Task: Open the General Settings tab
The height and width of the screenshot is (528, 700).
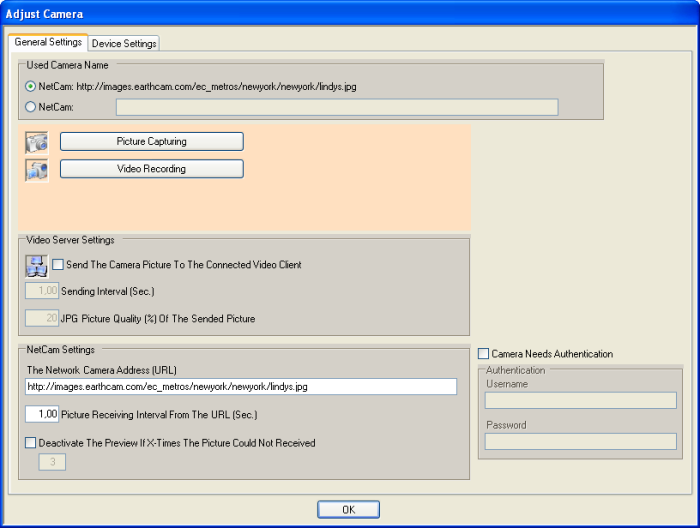Action: [48, 42]
